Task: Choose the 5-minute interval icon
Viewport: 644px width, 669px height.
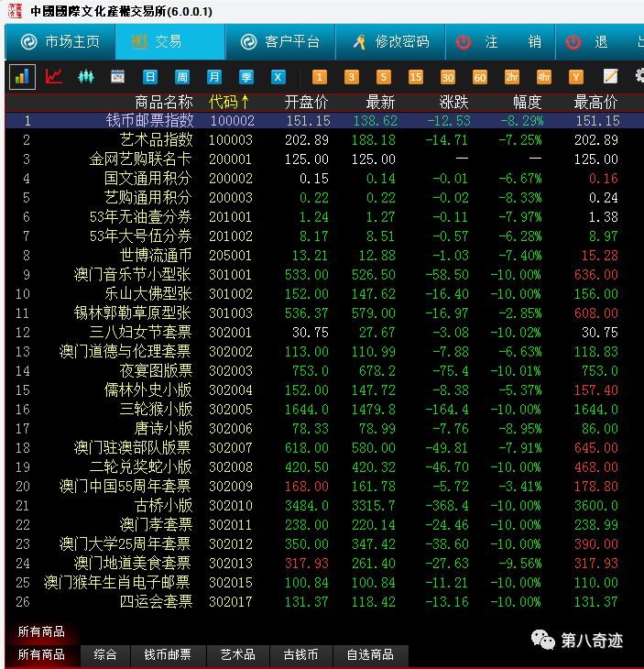Action: click(x=384, y=77)
